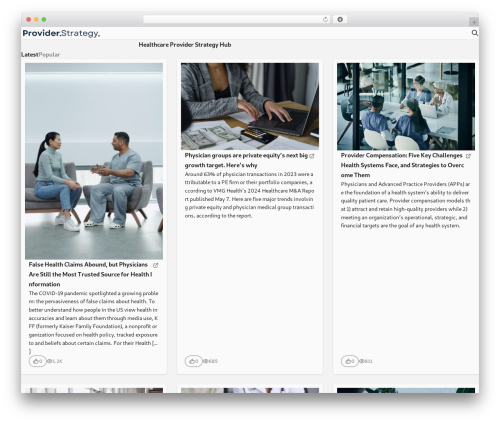Click external link icon beside False Health Claims
Viewport: 500px width, 423px height.
click(x=156, y=265)
